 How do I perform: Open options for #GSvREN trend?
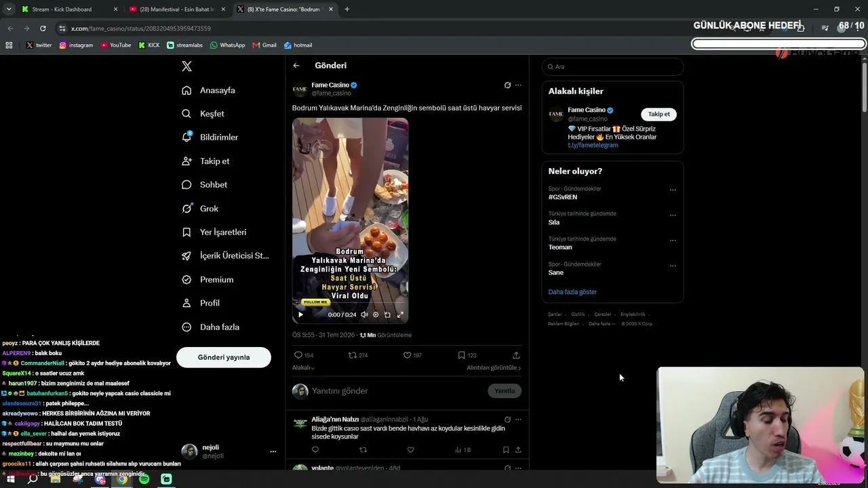[x=673, y=190]
